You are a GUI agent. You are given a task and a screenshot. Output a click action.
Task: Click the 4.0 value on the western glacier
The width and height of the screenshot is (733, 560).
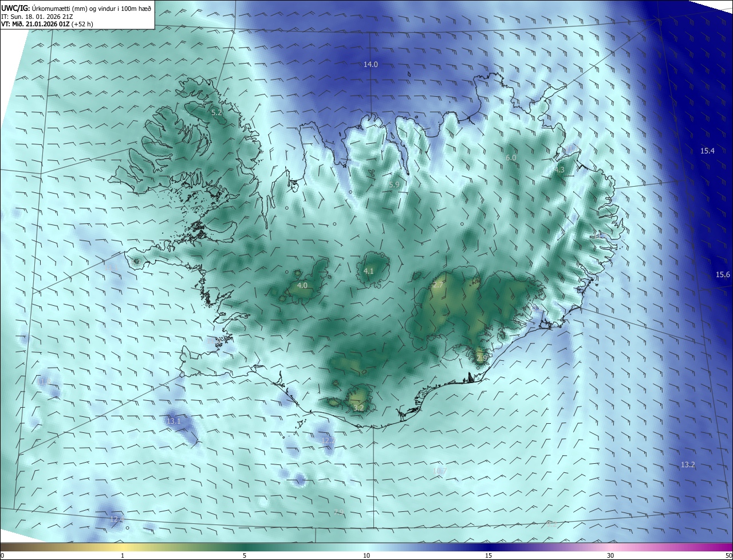click(302, 285)
